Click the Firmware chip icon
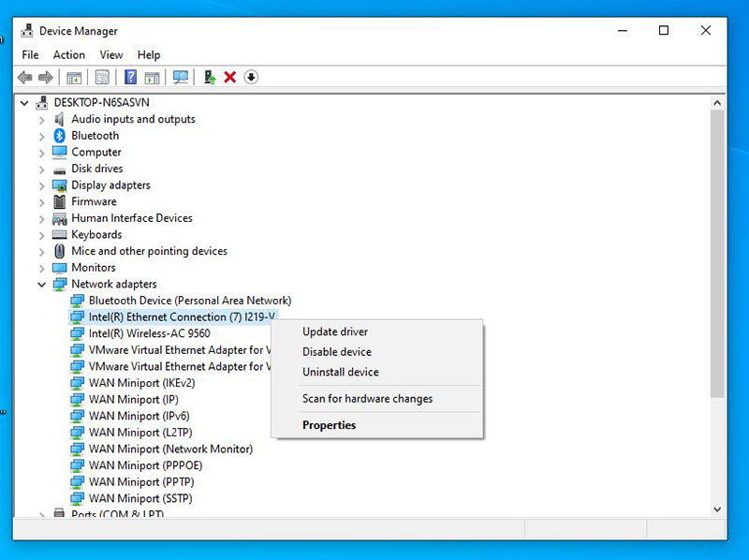This screenshot has height=560, width=749. click(59, 201)
